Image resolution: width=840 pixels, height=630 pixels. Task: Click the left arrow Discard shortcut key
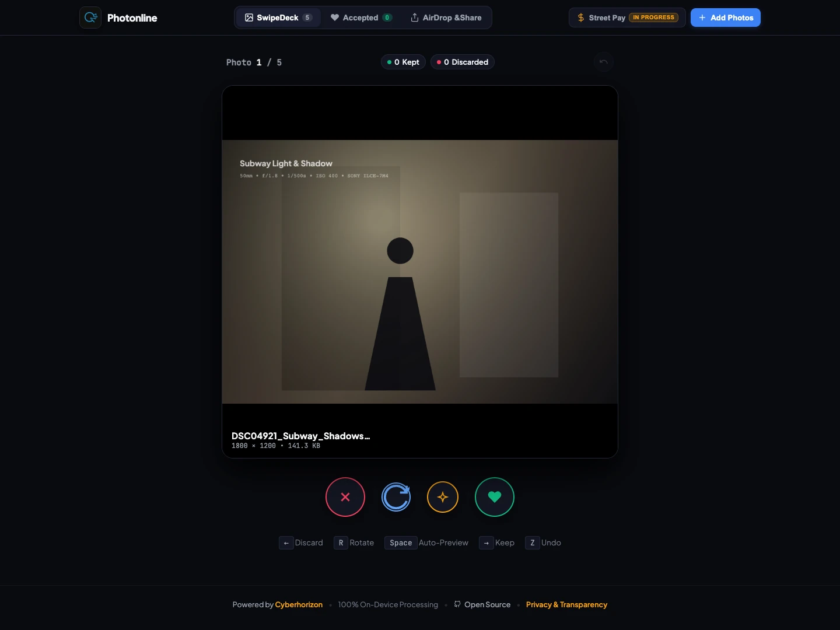[x=286, y=542]
